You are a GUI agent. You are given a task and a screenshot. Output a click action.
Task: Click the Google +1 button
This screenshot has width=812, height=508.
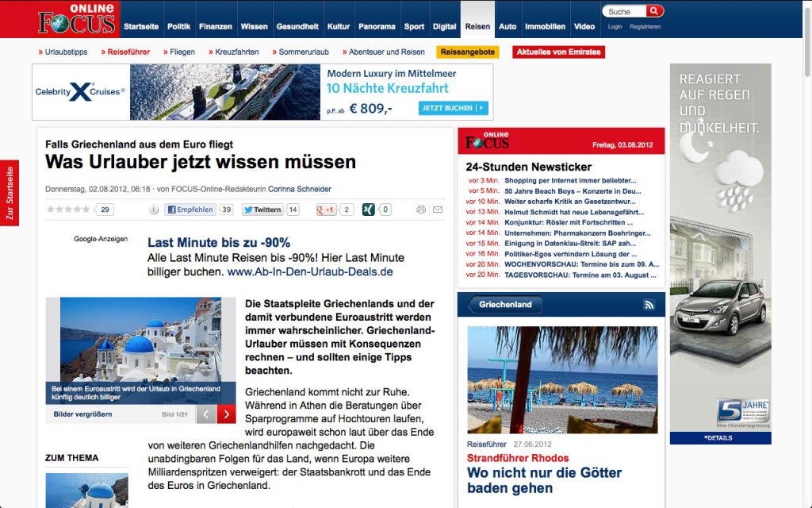326,210
